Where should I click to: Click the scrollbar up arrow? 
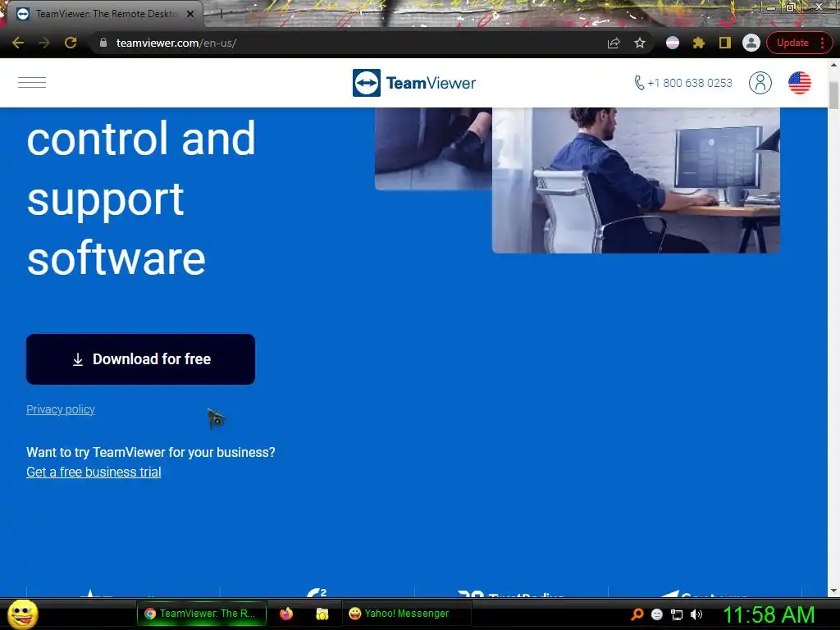pos(833,64)
